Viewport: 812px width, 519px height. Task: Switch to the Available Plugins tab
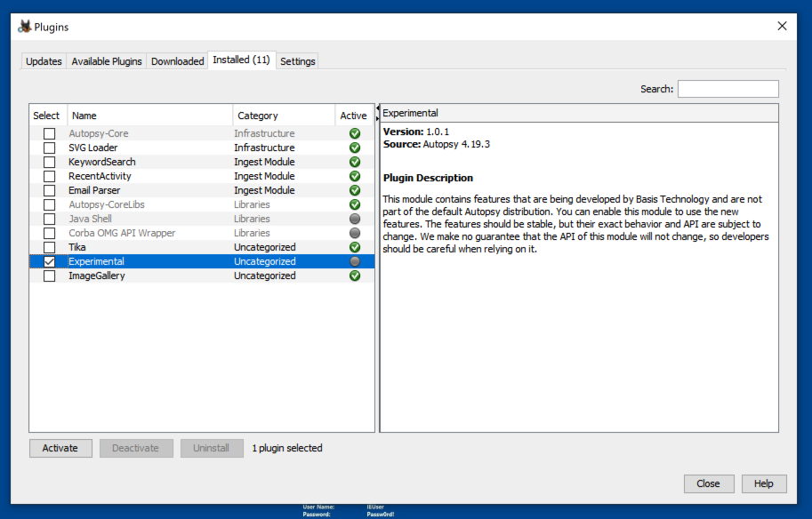(107, 61)
